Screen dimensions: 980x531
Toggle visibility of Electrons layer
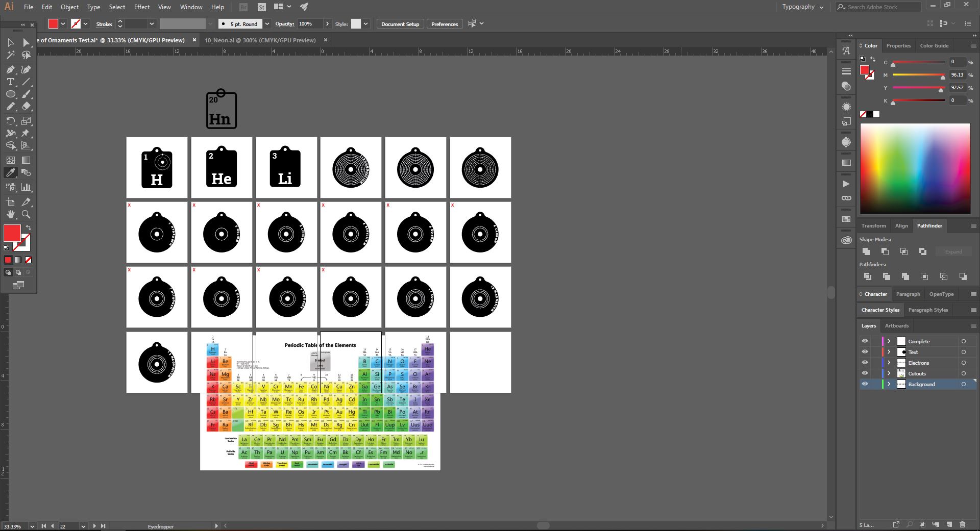865,363
